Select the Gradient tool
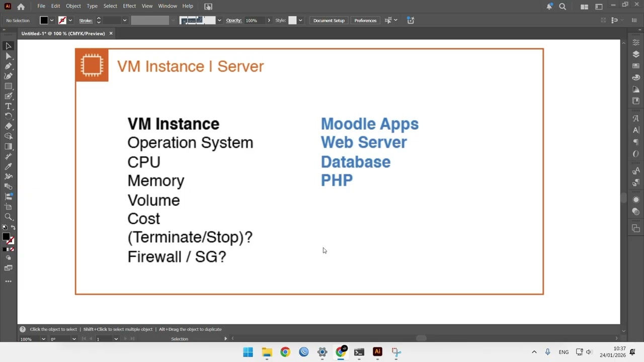 pyautogui.click(x=9, y=146)
